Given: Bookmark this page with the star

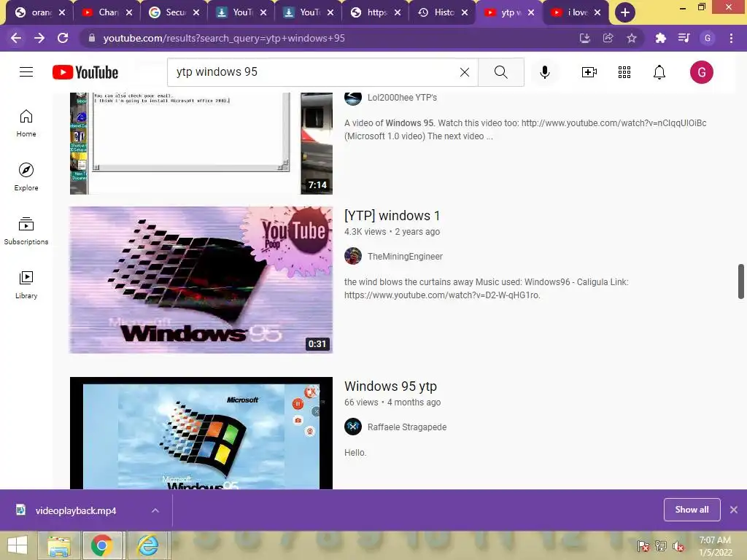Looking at the screenshot, I should [x=632, y=38].
